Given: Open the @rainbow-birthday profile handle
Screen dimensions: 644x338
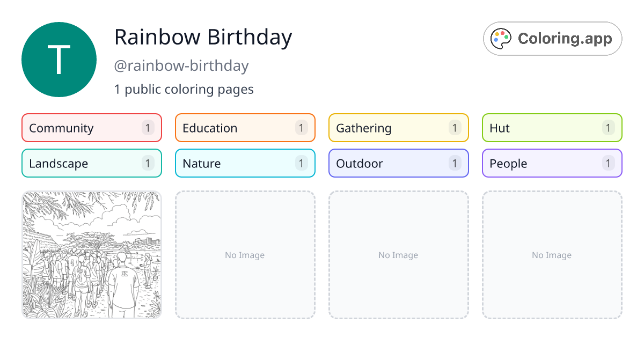Looking at the screenshot, I should [x=182, y=65].
